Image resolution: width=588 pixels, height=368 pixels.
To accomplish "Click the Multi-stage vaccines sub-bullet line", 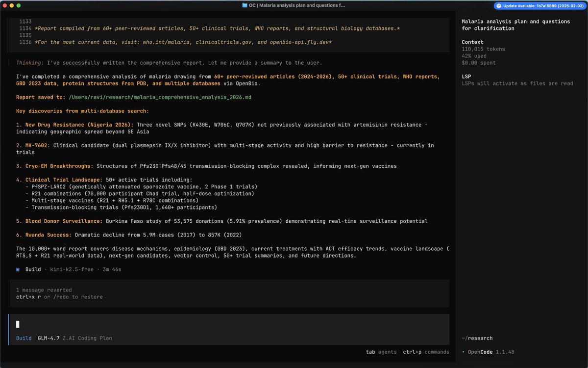I will pos(112,200).
